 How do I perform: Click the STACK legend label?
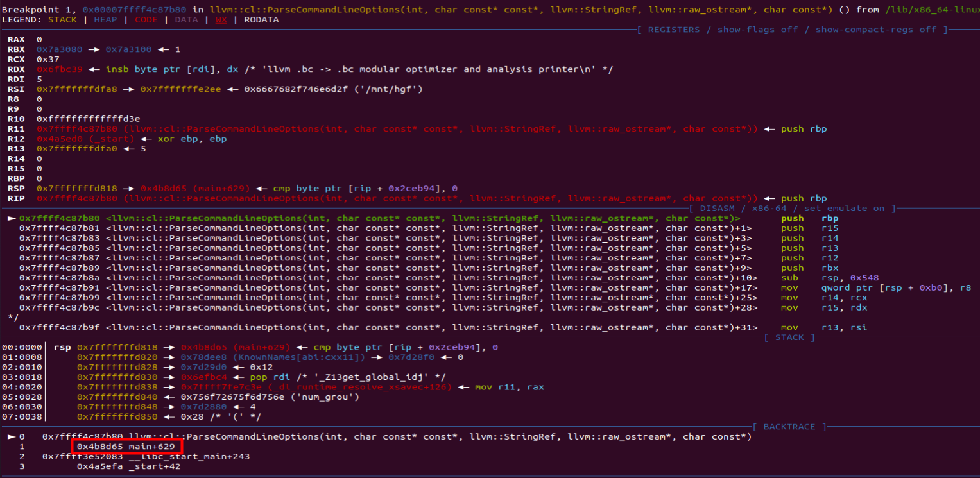click(62, 19)
